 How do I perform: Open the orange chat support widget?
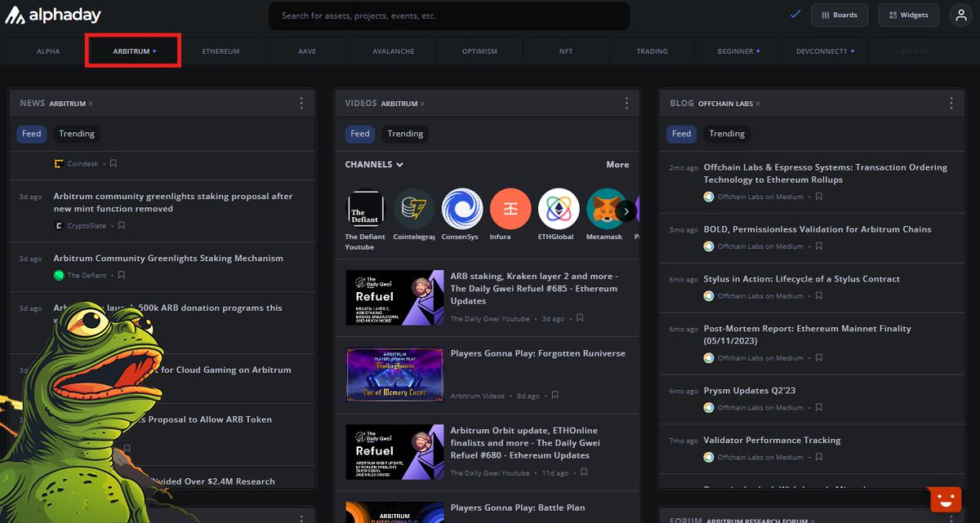(945, 500)
